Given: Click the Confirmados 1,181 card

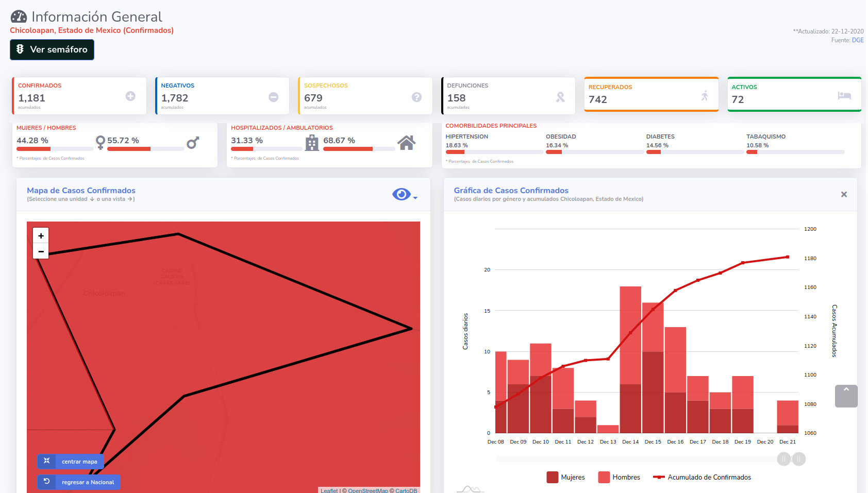Looking at the screenshot, I should 79,96.
